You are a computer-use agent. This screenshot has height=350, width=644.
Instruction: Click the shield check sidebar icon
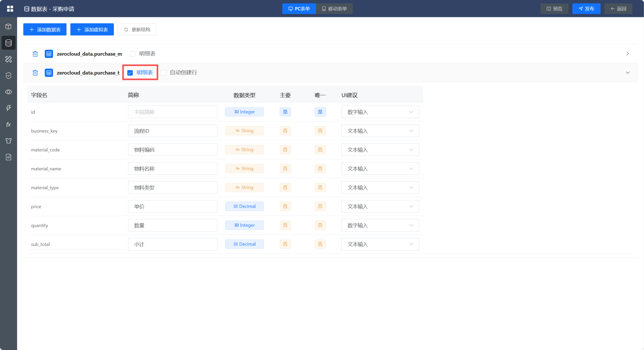click(9, 75)
